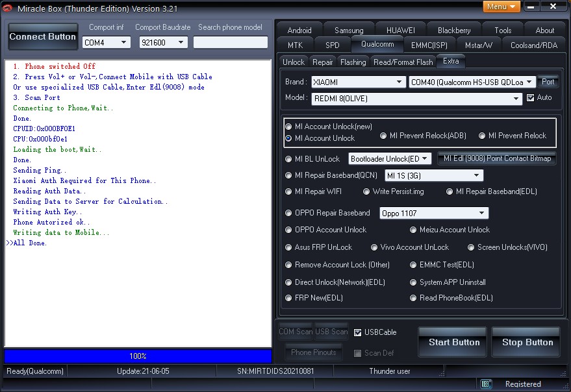This screenshot has width=571, height=392.
Task: Select the EMMC Test(EDL) radio option
Action: (x=413, y=265)
